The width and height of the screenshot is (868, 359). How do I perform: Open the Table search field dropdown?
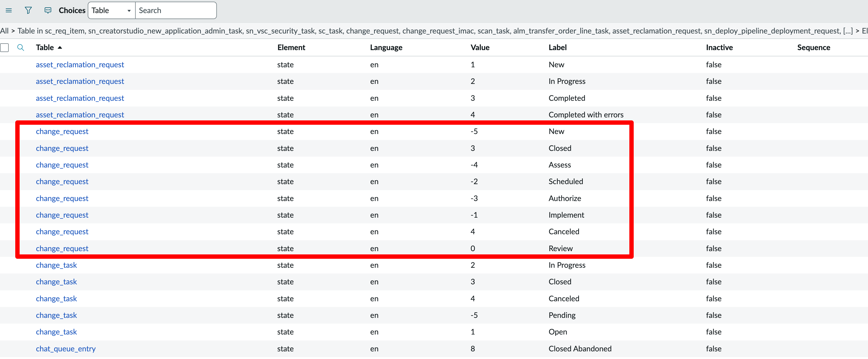tap(111, 10)
